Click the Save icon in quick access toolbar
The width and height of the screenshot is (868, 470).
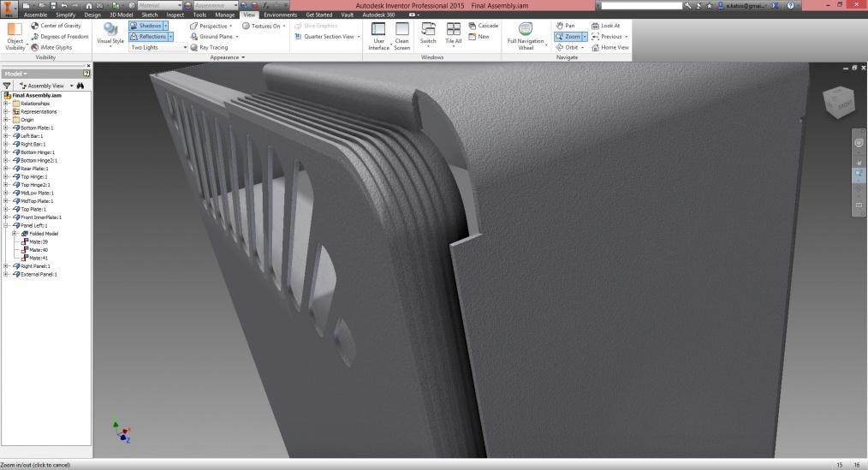point(53,5)
